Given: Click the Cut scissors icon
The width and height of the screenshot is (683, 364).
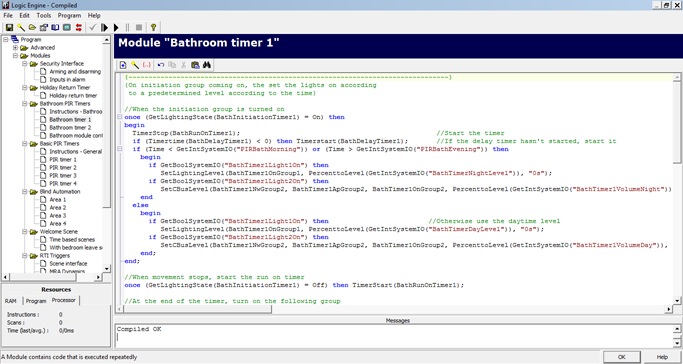Looking at the screenshot, I should tap(183, 65).
